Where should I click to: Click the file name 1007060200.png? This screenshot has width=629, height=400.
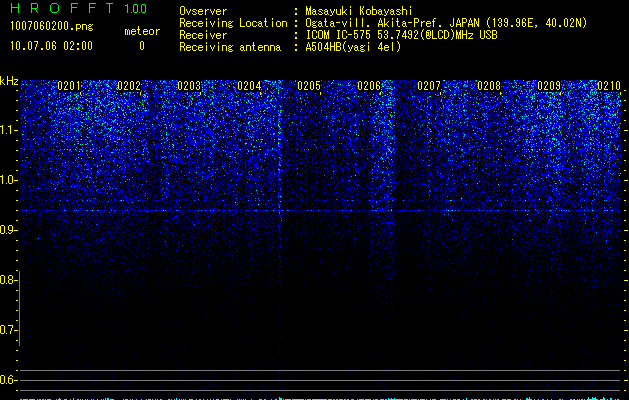click(x=52, y=26)
